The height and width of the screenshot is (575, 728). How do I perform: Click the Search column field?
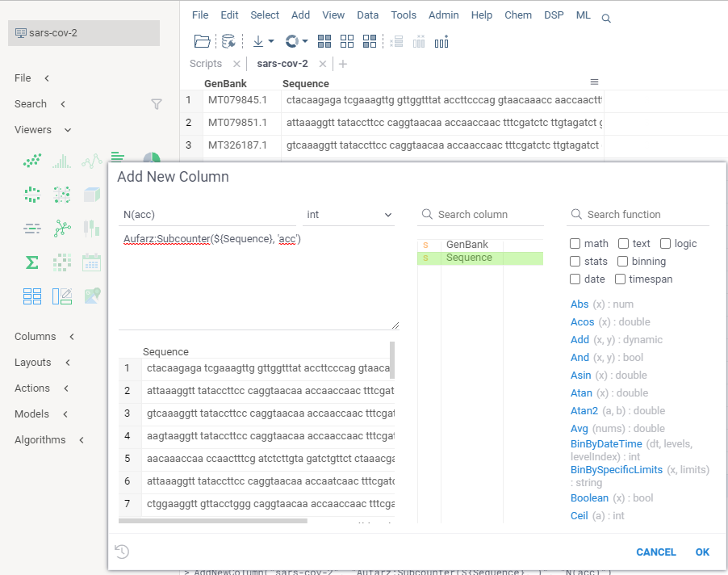[x=480, y=215]
